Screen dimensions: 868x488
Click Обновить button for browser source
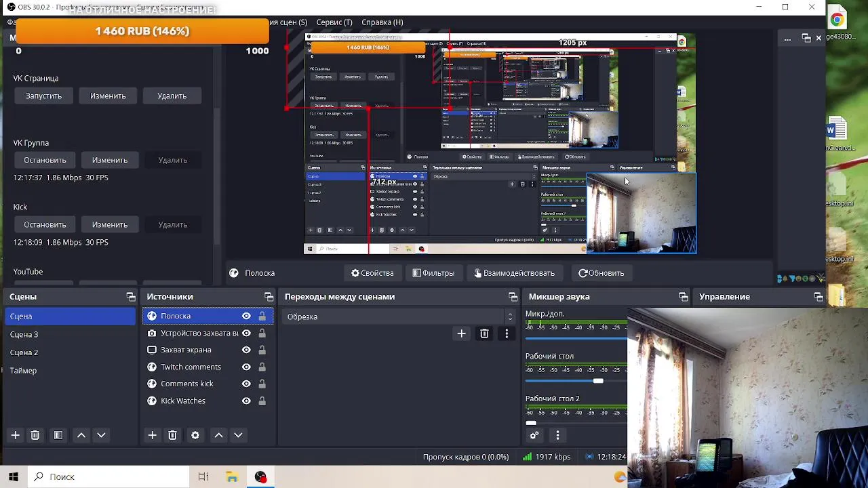[601, 273]
